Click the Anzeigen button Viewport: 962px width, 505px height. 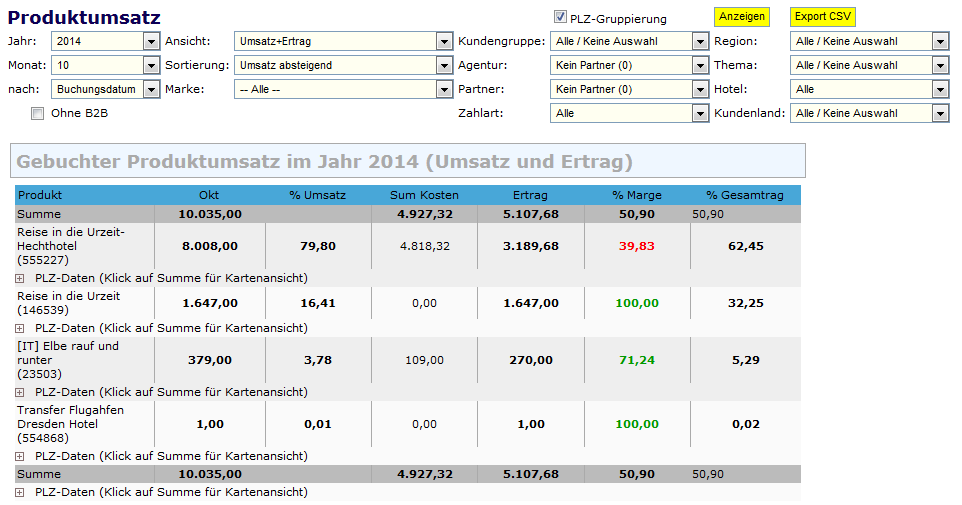[x=741, y=17]
